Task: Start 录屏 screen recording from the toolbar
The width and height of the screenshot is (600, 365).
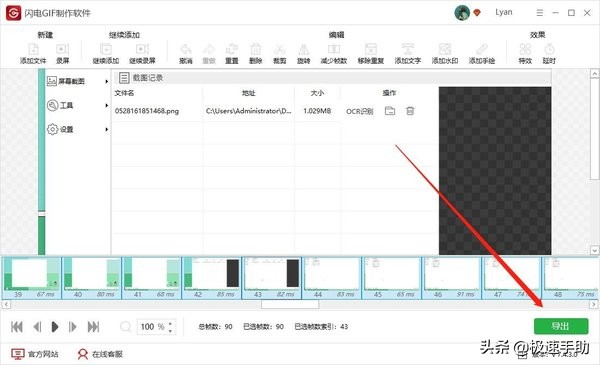Action: tap(62, 49)
